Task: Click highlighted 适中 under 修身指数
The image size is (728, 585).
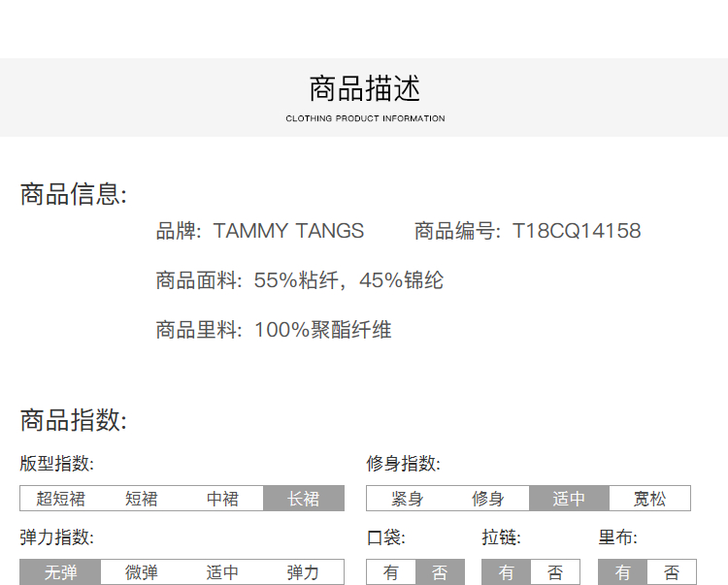Action: pyautogui.click(x=569, y=499)
